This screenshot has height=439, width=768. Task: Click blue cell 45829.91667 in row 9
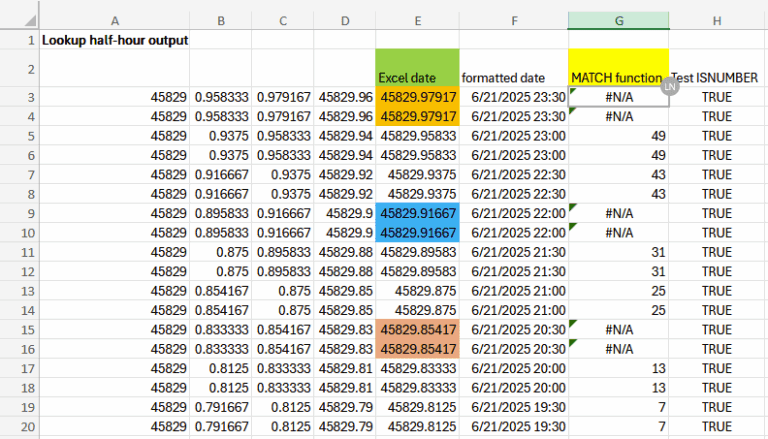click(x=417, y=213)
